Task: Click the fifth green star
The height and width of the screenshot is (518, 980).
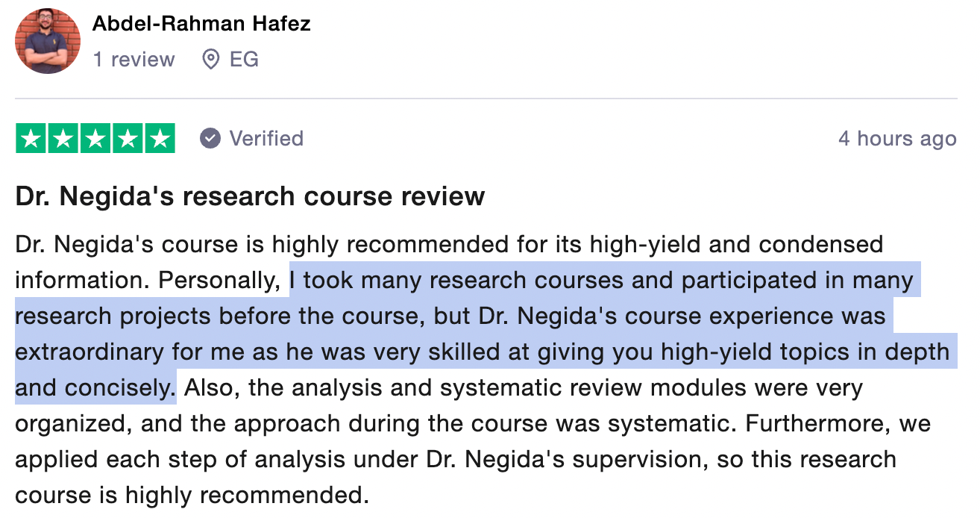Action: (x=160, y=139)
